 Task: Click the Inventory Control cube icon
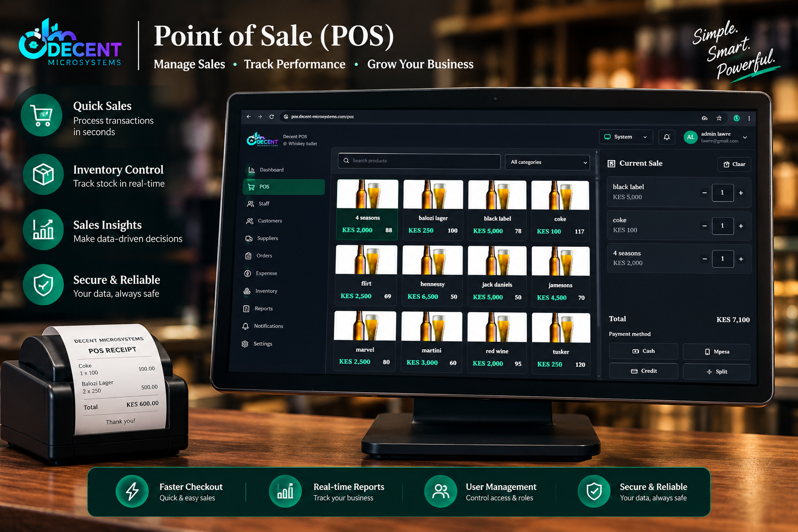coord(44,175)
